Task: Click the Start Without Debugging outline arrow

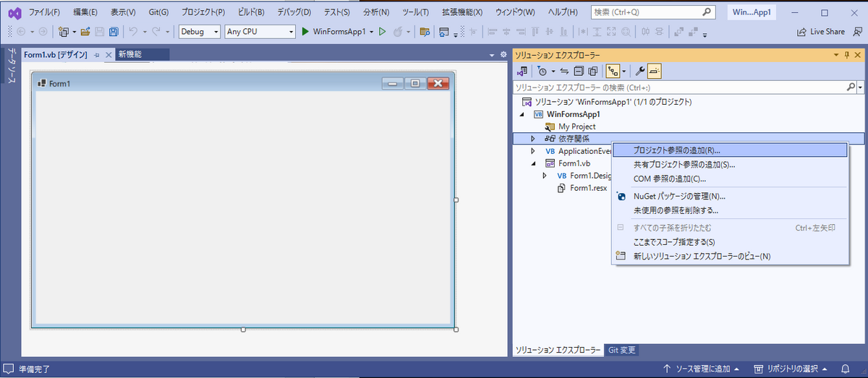Action: coord(383,32)
